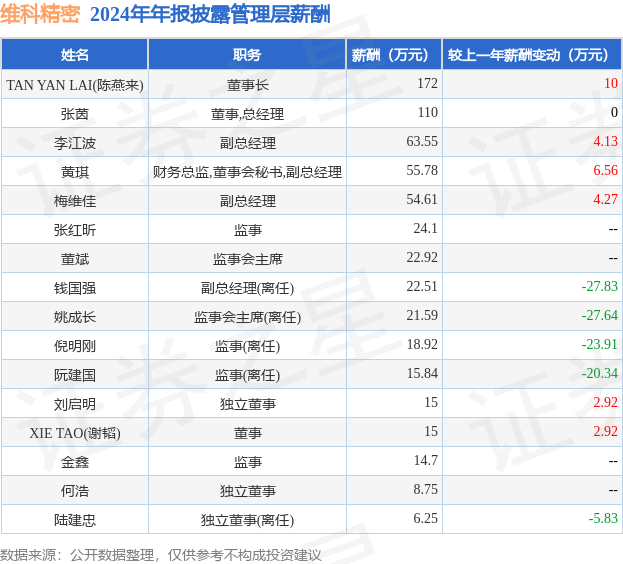This screenshot has width=623, height=564.
Task: Click the name 姚成长
Action: tap(75, 317)
